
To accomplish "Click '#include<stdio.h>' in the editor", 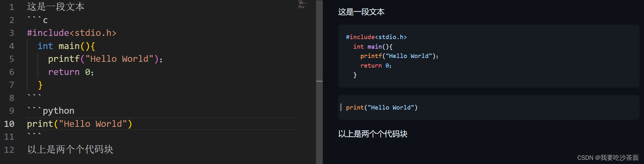I will click(x=72, y=33).
